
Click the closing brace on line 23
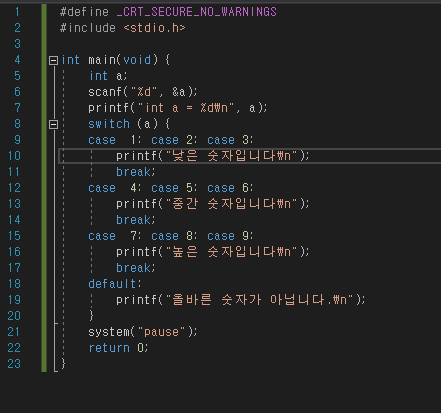63,363
